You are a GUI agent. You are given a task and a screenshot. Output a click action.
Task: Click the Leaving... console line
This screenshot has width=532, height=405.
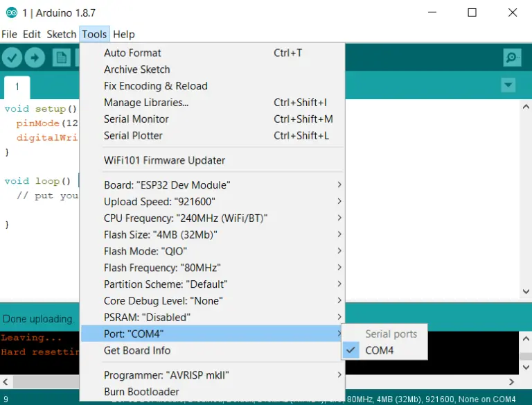click(x=31, y=338)
